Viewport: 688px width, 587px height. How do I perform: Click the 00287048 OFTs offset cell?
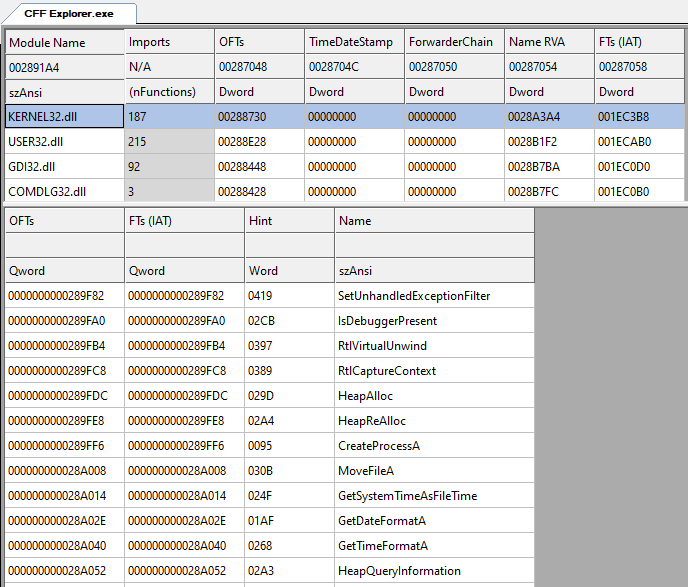[x=259, y=67]
